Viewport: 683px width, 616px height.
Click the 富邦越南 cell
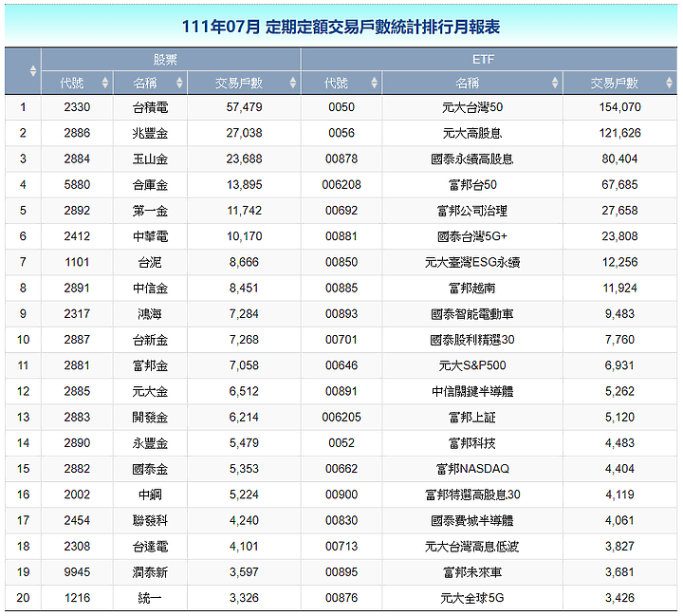click(x=472, y=288)
